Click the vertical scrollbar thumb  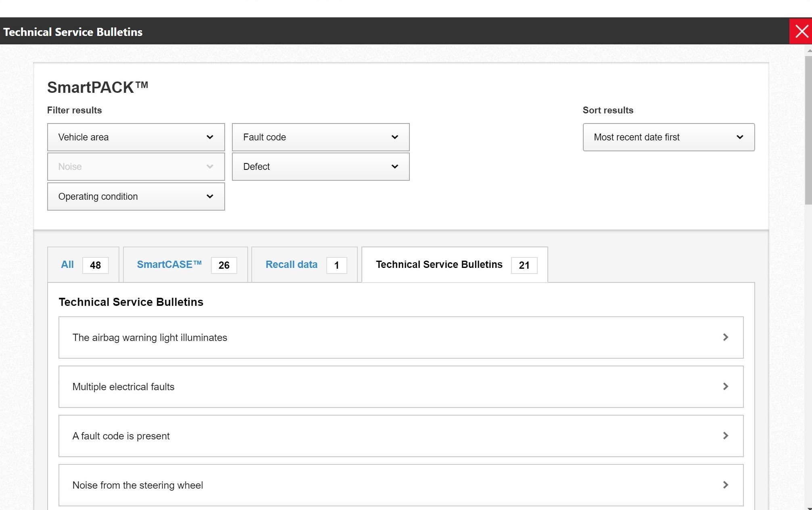coord(808,130)
